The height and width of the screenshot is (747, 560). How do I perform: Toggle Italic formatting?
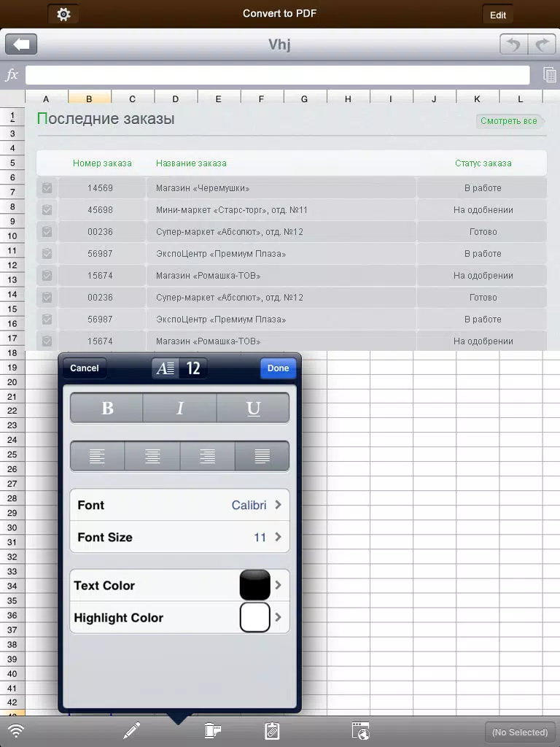click(x=180, y=409)
